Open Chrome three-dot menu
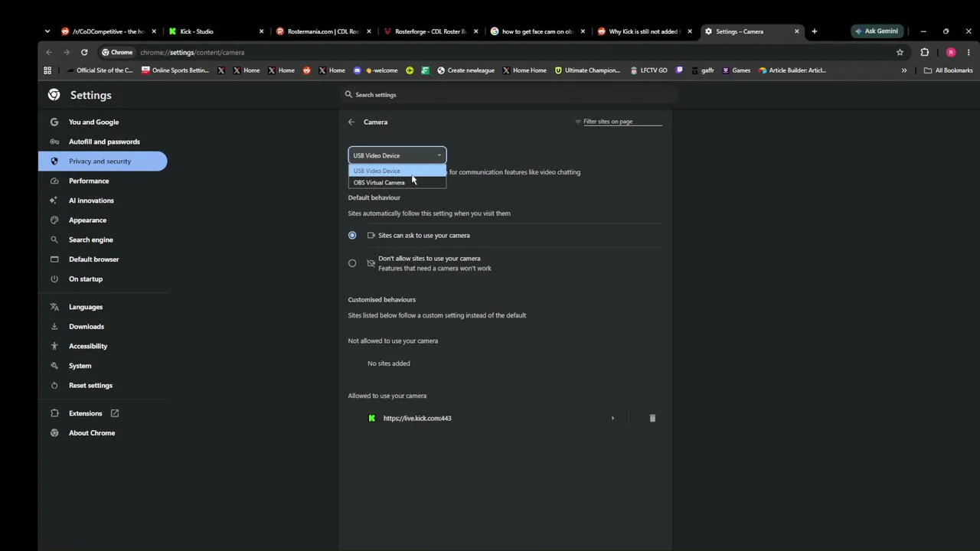 click(x=969, y=52)
